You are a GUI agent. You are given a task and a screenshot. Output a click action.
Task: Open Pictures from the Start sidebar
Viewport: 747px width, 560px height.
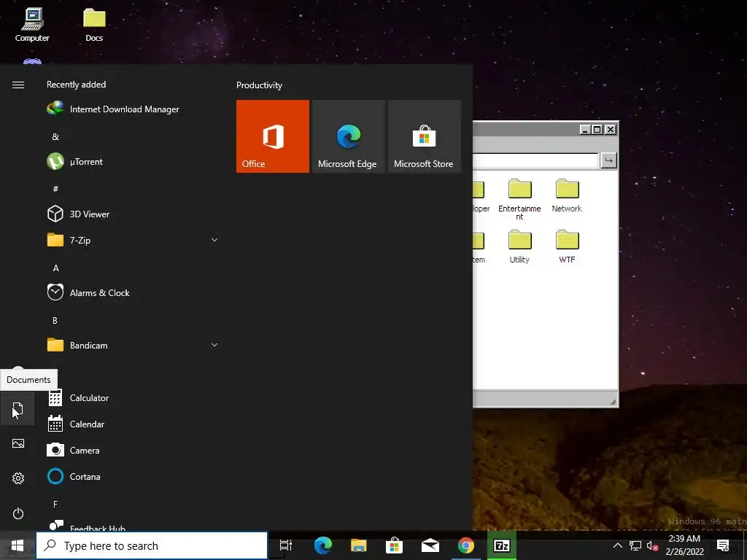pos(18,443)
